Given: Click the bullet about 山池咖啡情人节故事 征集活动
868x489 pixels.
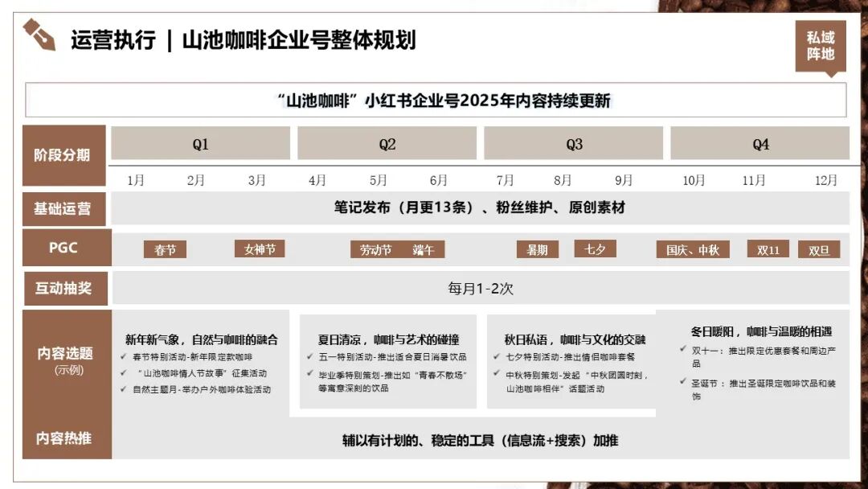Looking at the screenshot, I should (x=200, y=373).
